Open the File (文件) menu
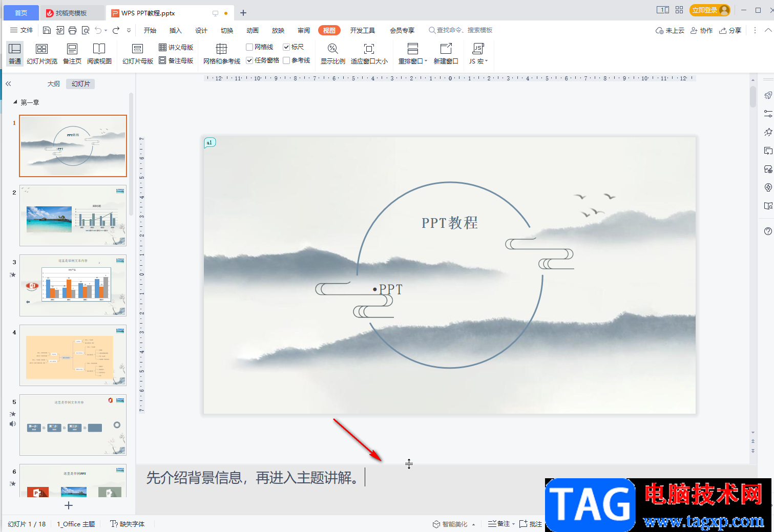 pos(22,30)
